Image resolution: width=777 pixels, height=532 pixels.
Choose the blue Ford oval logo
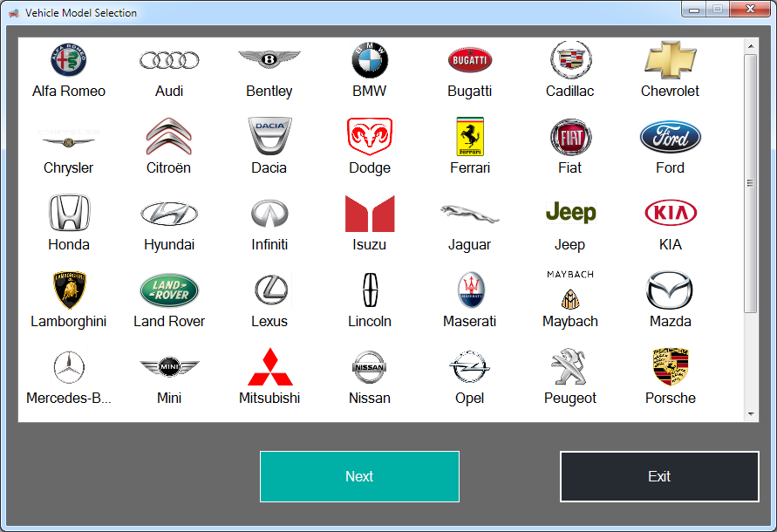point(671,137)
